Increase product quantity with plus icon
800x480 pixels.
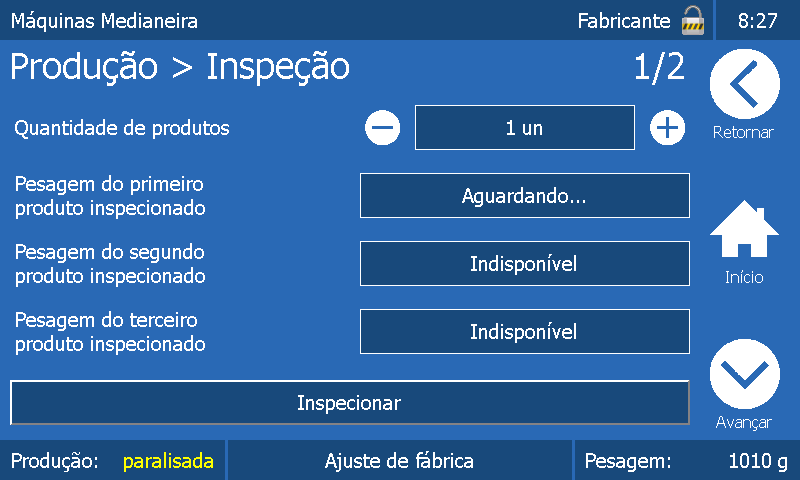click(667, 128)
